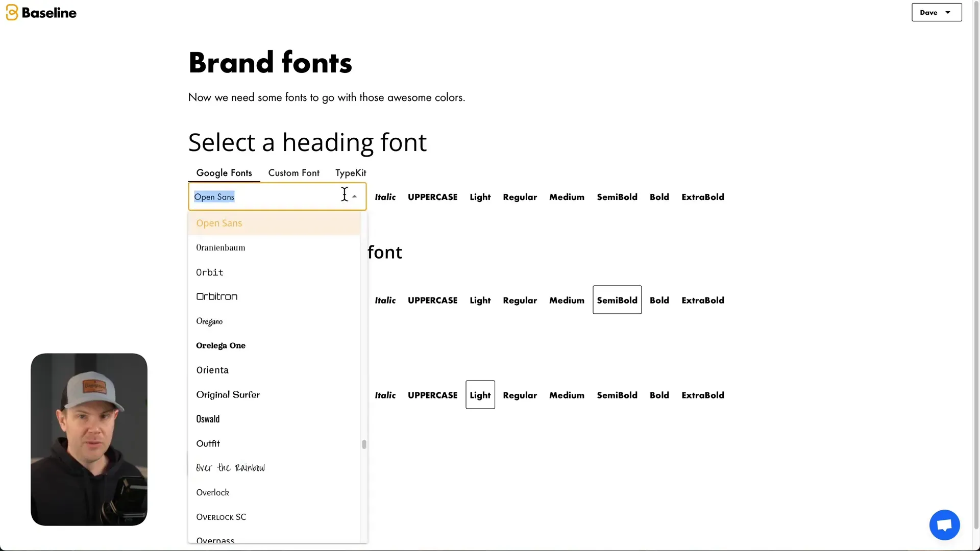Pick the Oregano font option
Screen dimensions: 980x551
(274, 321)
